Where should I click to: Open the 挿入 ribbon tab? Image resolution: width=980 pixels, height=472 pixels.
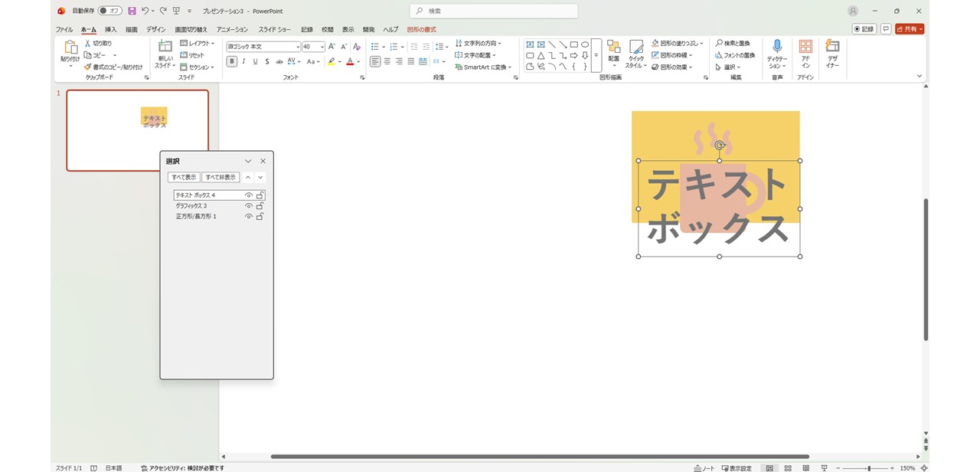(111, 29)
